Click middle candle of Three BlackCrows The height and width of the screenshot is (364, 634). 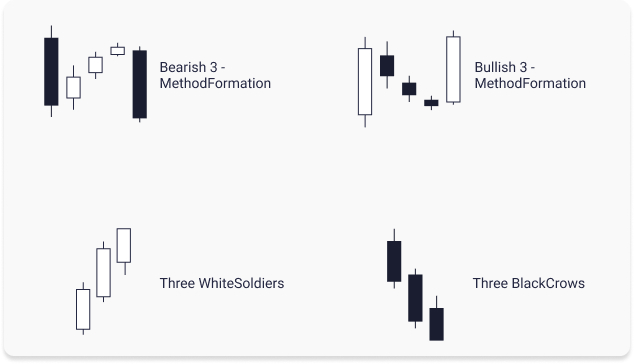[415, 298]
